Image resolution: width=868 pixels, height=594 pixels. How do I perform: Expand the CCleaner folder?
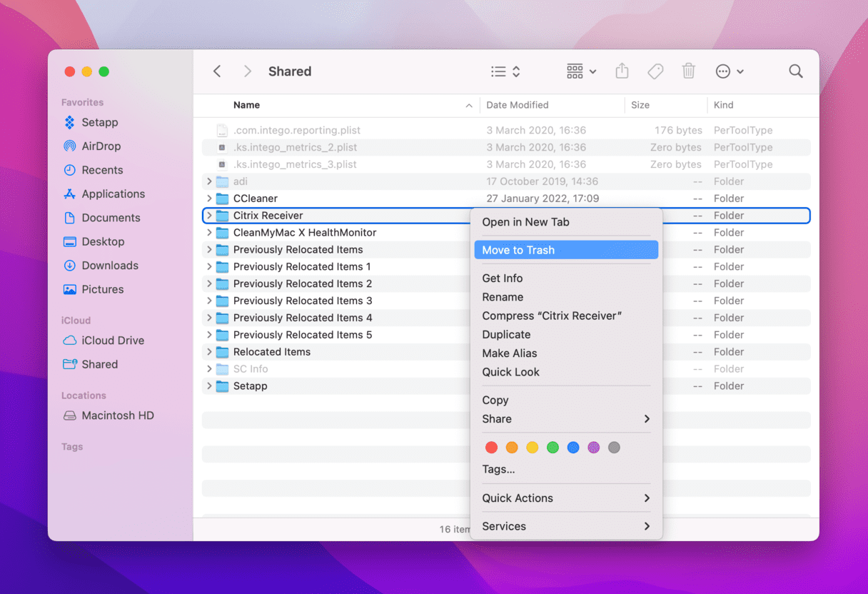coord(209,198)
